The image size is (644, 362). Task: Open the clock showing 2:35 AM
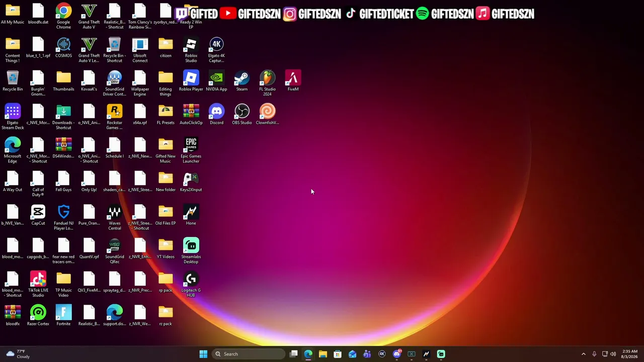[x=630, y=354]
